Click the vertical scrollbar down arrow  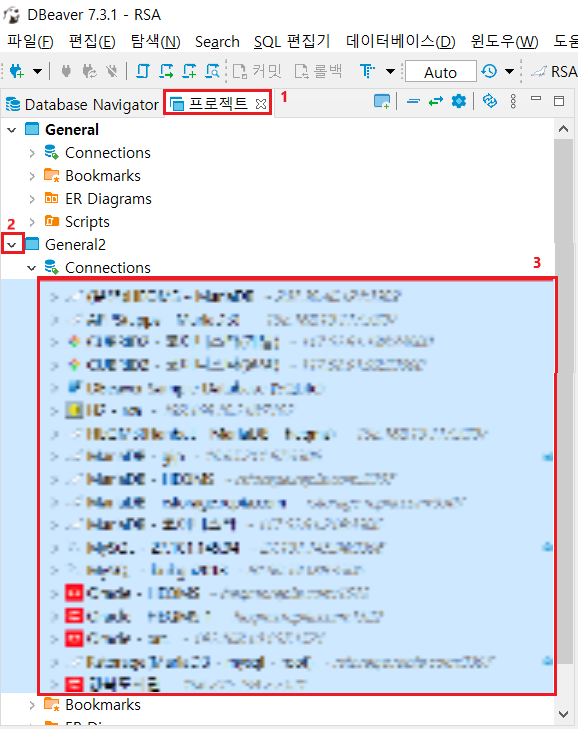[x=563, y=714]
